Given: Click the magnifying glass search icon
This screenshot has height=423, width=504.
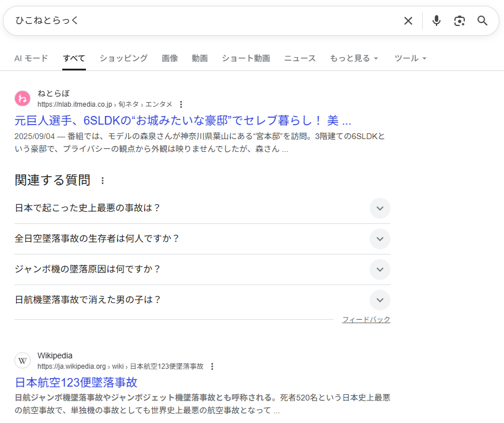Looking at the screenshot, I should (x=483, y=21).
